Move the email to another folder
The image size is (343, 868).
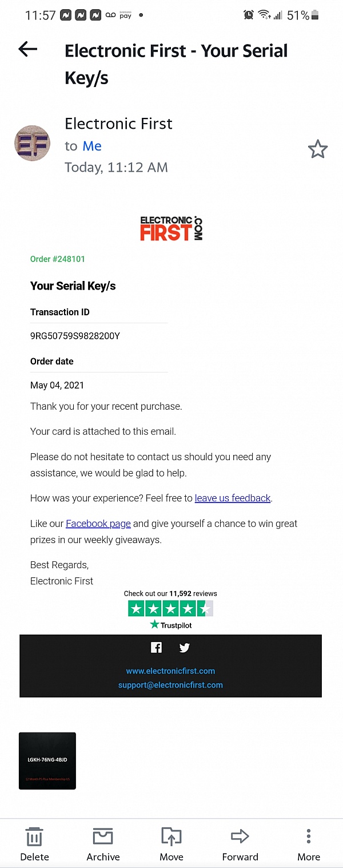click(x=171, y=844)
